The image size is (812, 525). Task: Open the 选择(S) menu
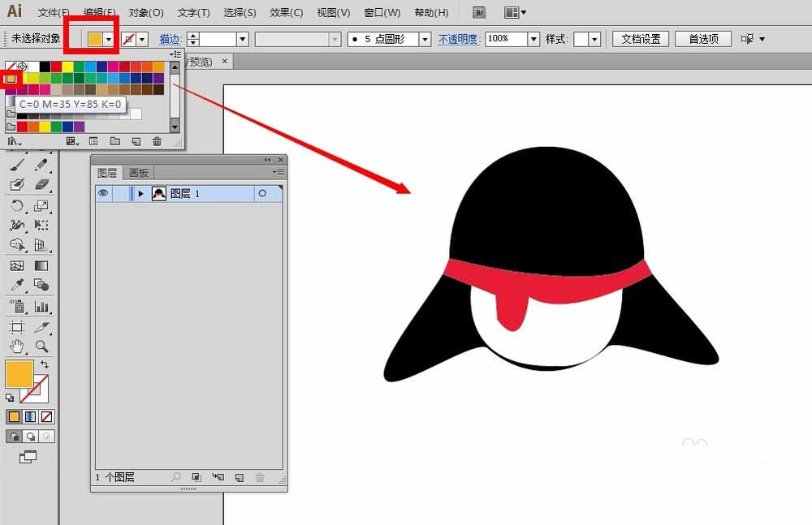click(240, 12)
